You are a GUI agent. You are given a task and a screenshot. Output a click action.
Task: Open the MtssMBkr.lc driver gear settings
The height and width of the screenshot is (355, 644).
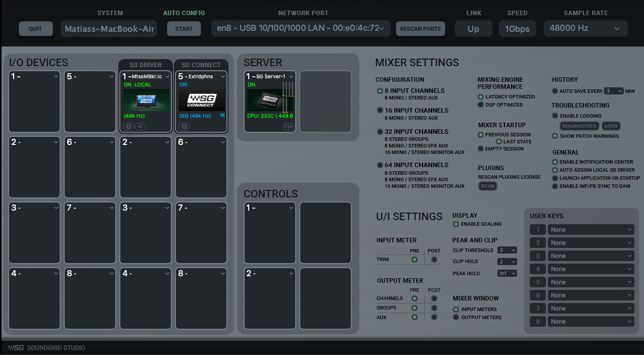click(129, 126)
